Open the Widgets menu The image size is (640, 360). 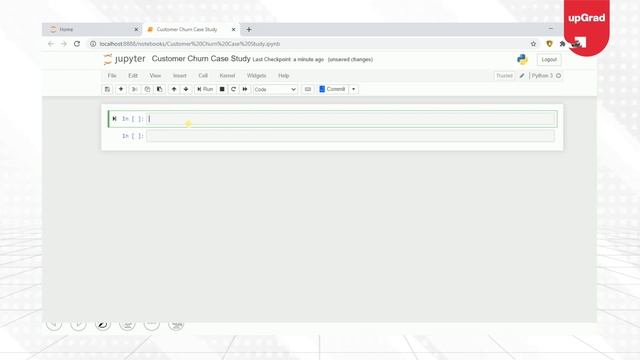pyautogui.click(x=256, y=76)
